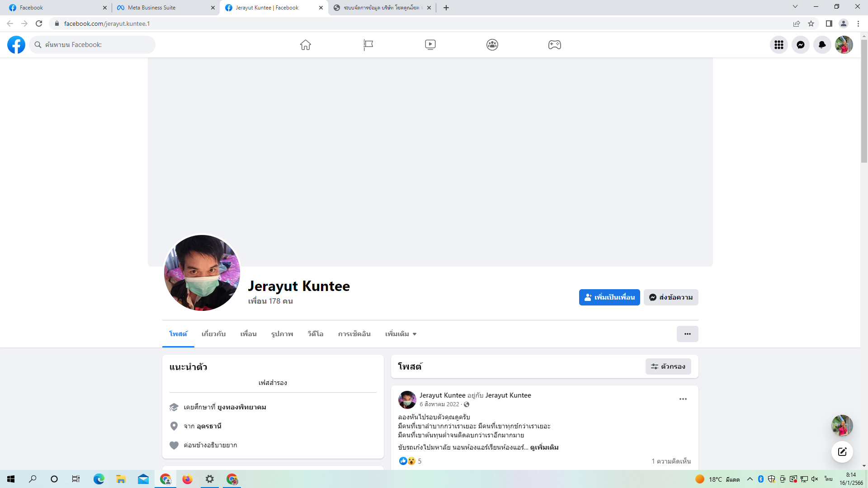Open the Messenger icon in header
The height and width of the screenshot is (488, 868).
800,45
